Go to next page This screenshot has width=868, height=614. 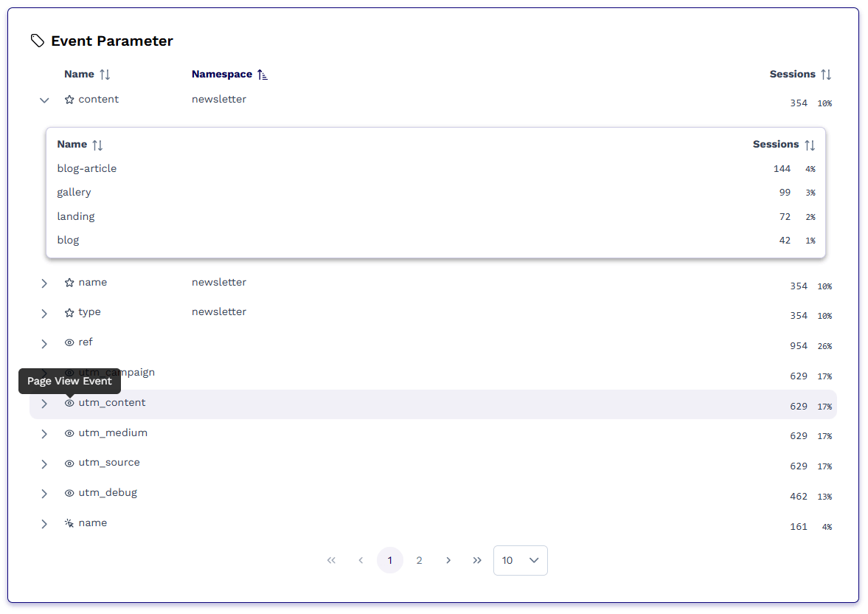(x=448, y=560)
